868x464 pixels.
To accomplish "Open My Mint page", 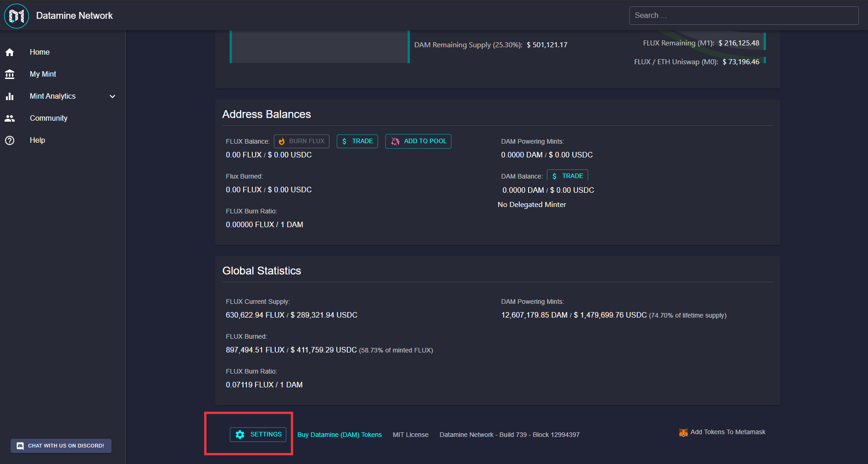I will click(x=62, y=74).
